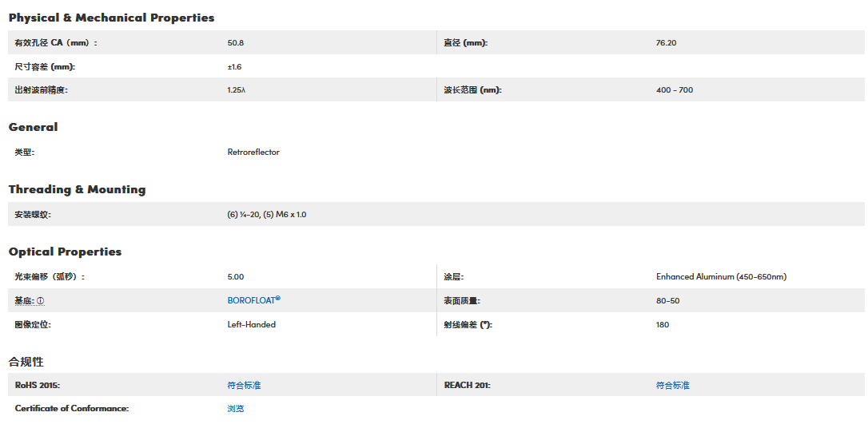Click the mounting thread value ¼-20, M6 x 1.0
868x432 pixels.
coord(267,215)
